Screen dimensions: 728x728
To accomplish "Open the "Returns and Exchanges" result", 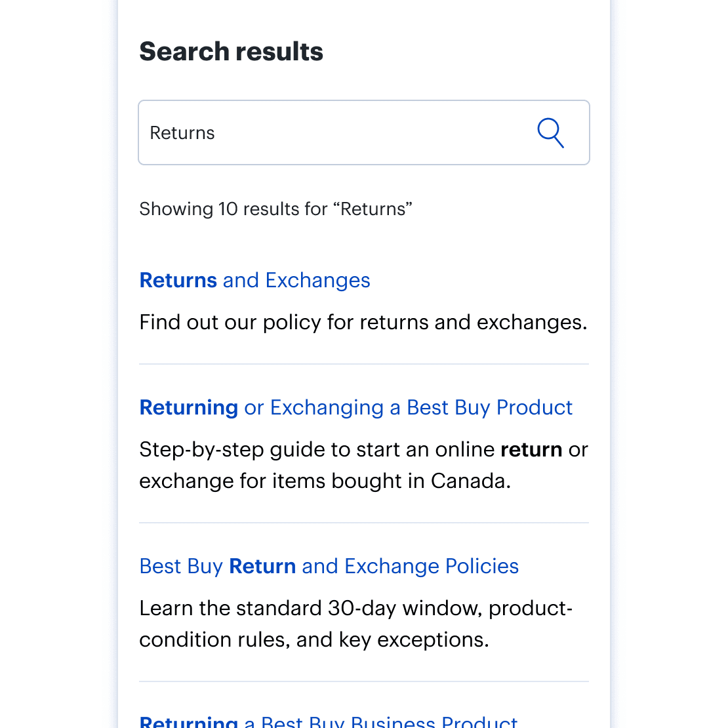I will pyautogui.click(x=255, y=281).
